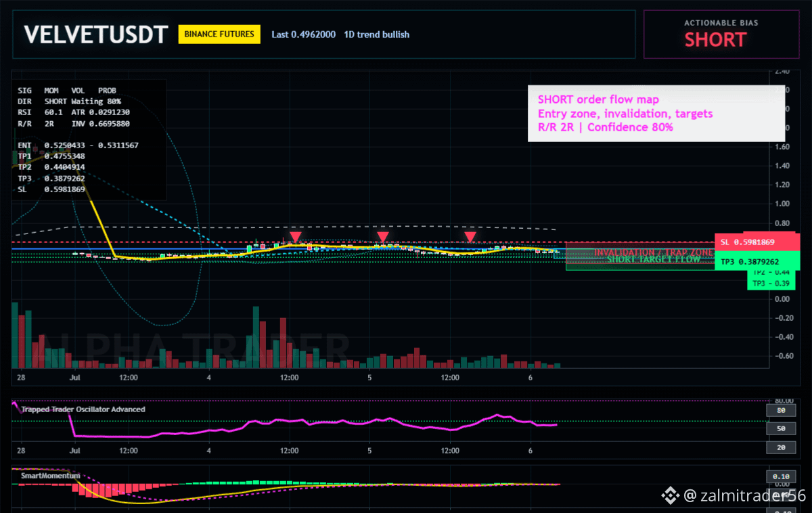The width and height of the screenshot is (812, 513).
Task: Click the Entry zone, invalidation, targets line
Action: pos(625,114)
